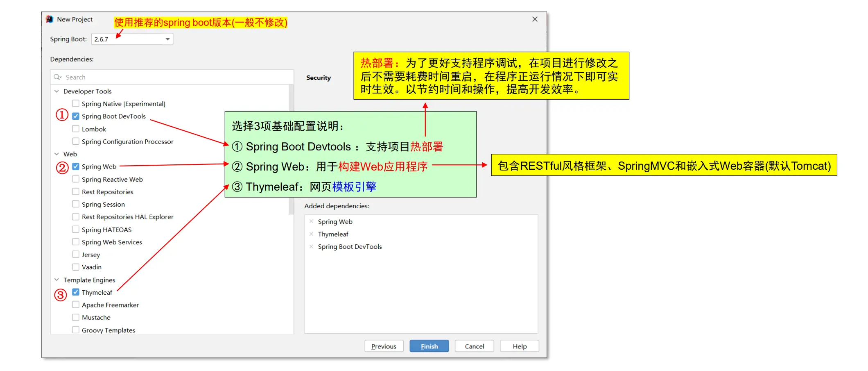This screenshot has height=371, width=868.
Task: Collapse the Developer Tools category
Action: [57, 91]
